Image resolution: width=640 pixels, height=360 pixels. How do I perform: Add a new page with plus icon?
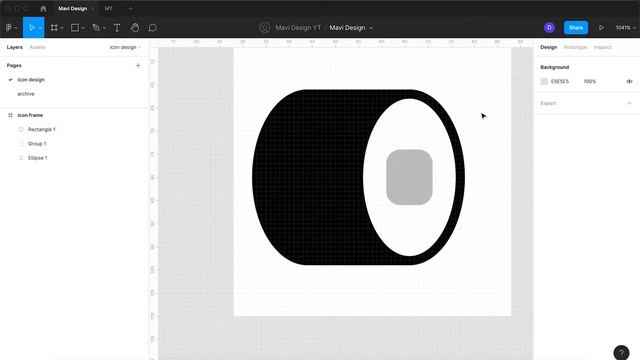138,65
